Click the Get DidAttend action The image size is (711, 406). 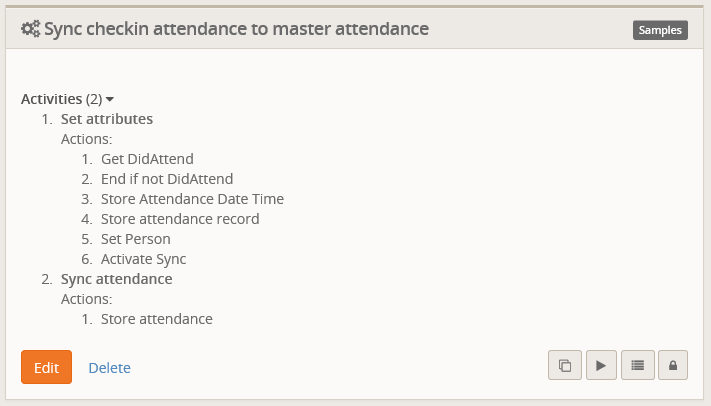click(x=147, y=159)
